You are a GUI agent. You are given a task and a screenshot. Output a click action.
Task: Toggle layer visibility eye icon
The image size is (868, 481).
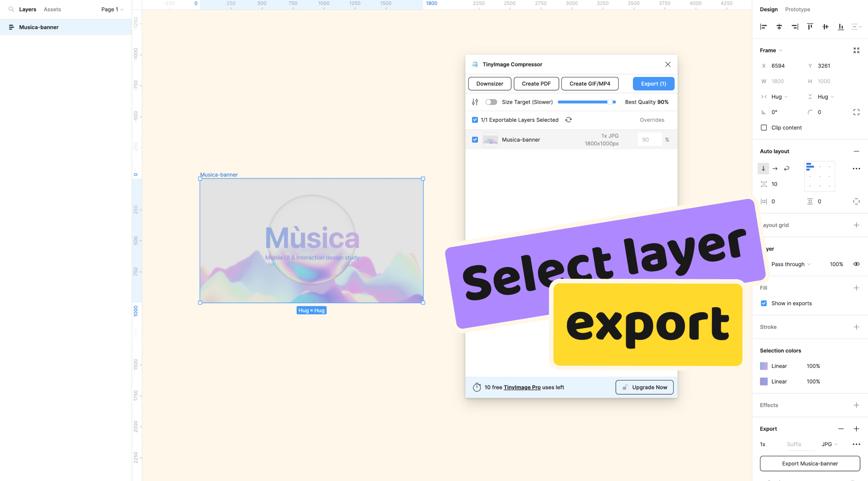click(856, 264)
